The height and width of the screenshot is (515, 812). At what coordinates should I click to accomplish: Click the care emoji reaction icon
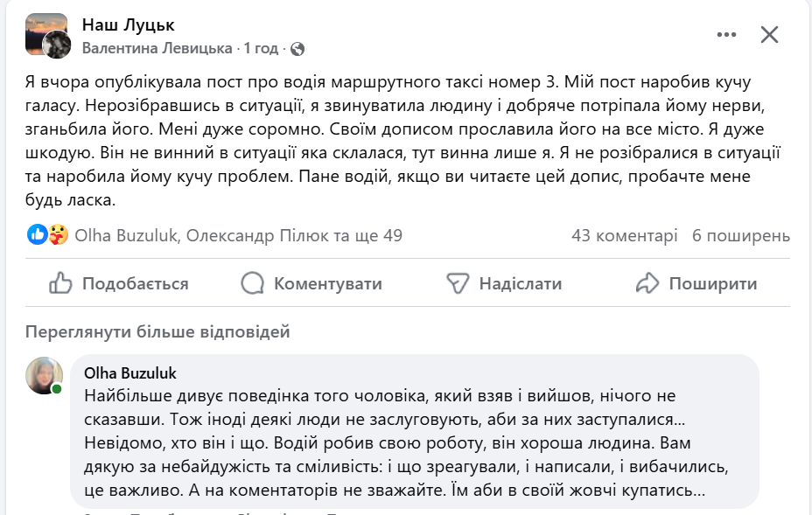pyautogui.click(x=58, y=234)
